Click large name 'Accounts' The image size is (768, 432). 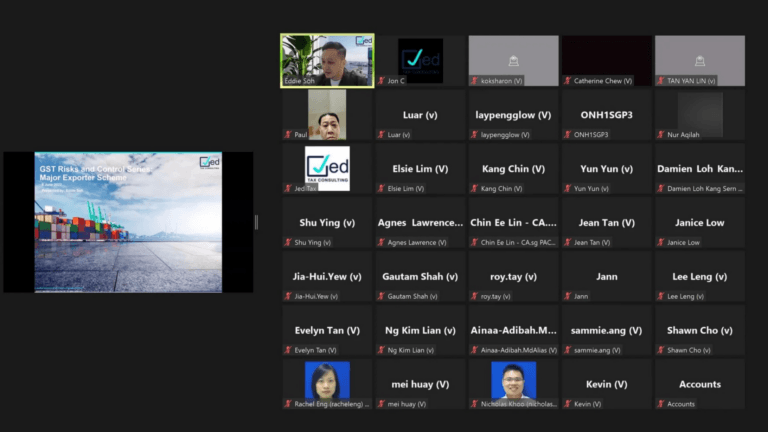point(700,384)
